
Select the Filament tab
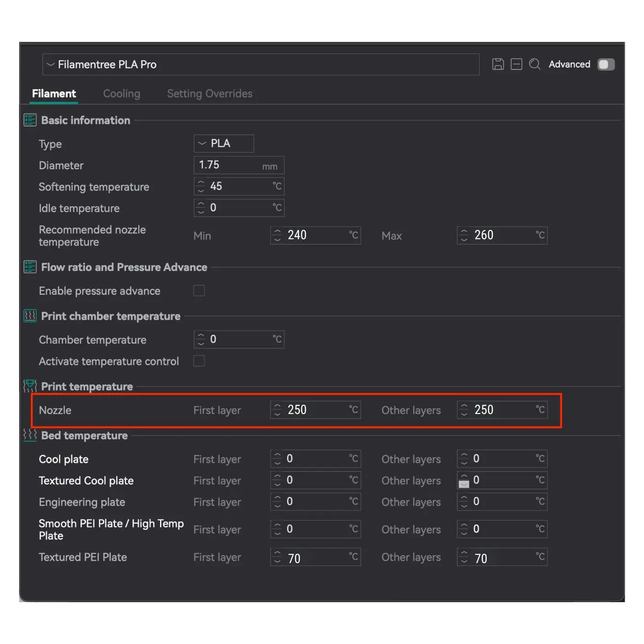coord(54,94)
